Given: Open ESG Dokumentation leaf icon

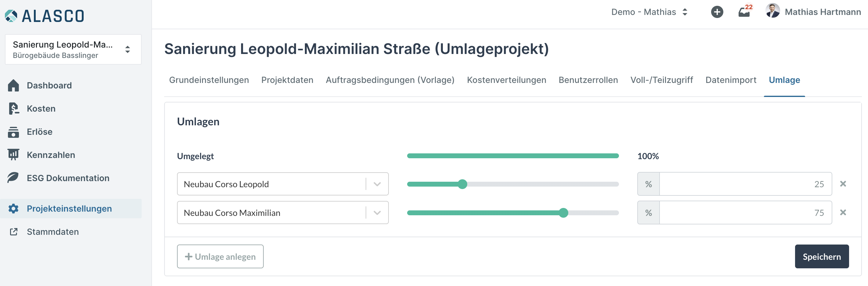Looking at the screenshot, I should click(x=13, y=178).
